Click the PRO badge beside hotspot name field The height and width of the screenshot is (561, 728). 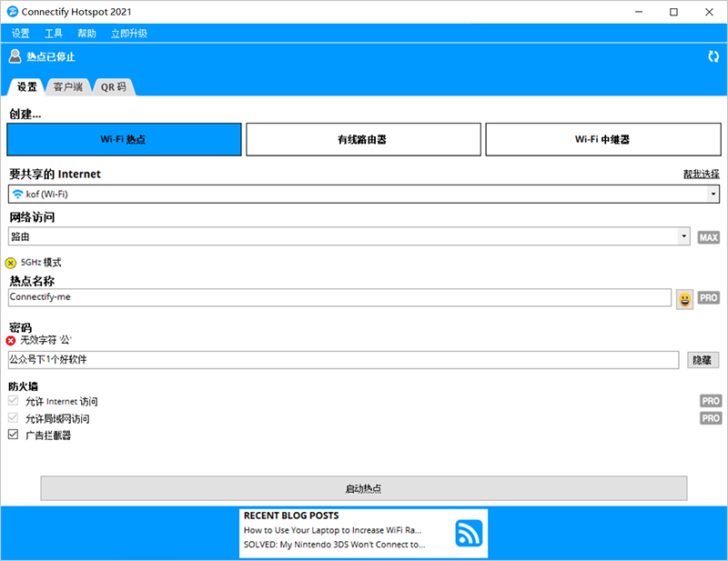708,298
